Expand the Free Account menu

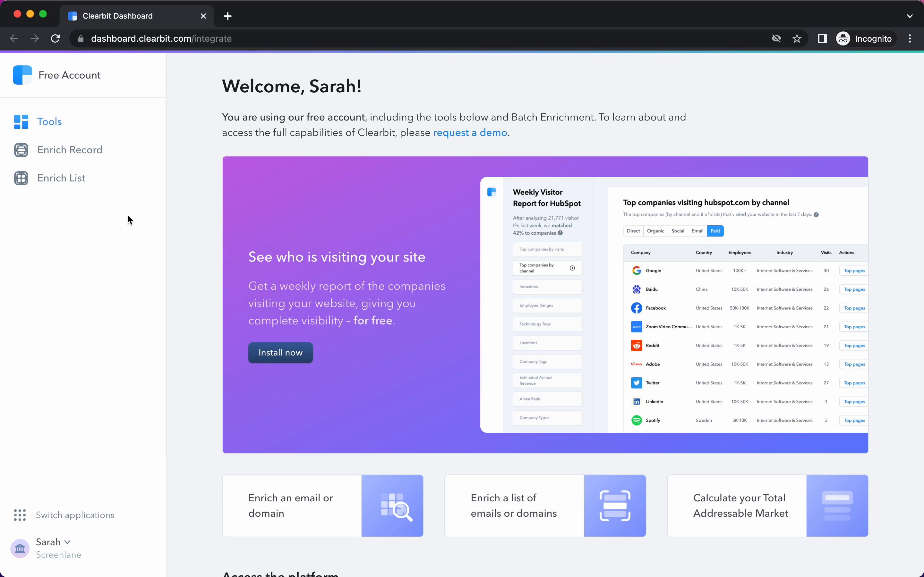coord(69,75)
